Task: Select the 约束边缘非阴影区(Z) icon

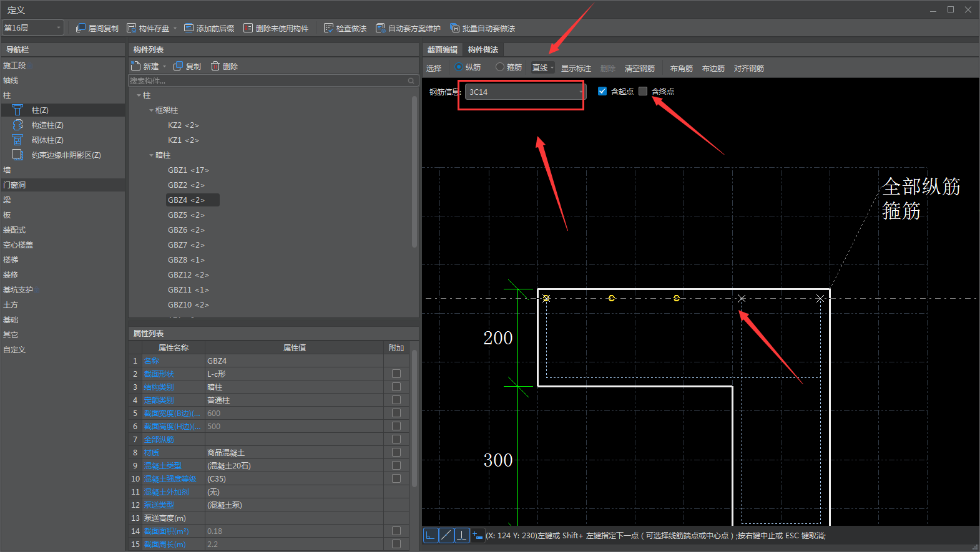Action: pyautogui.click(x=17, y=155)
